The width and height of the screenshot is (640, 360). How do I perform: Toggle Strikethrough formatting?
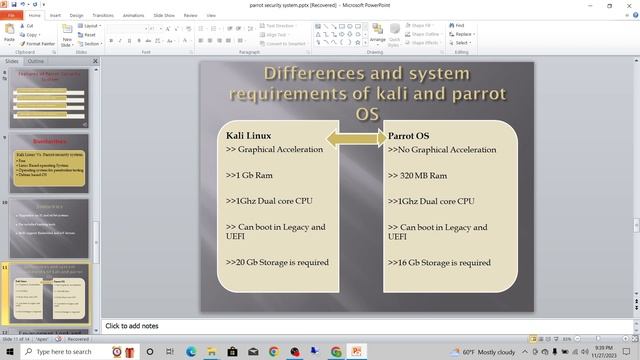(x=148, y=41)
